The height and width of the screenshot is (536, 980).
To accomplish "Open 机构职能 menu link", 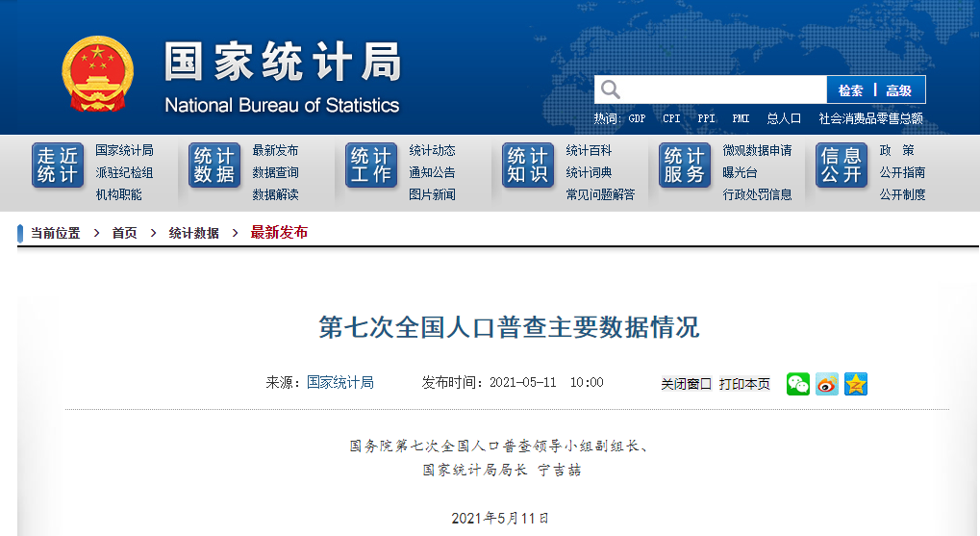I will point(118,194).
